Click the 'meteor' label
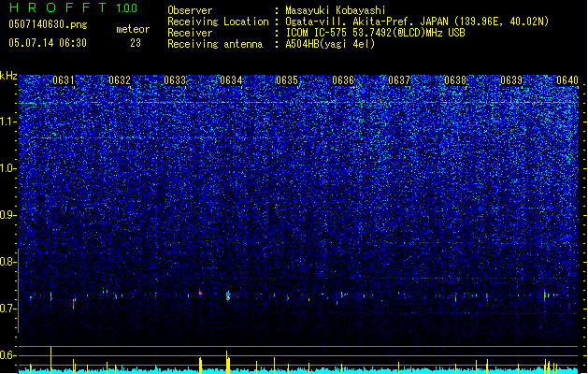The width and height of the screenshot is (588, 374). 133,29
